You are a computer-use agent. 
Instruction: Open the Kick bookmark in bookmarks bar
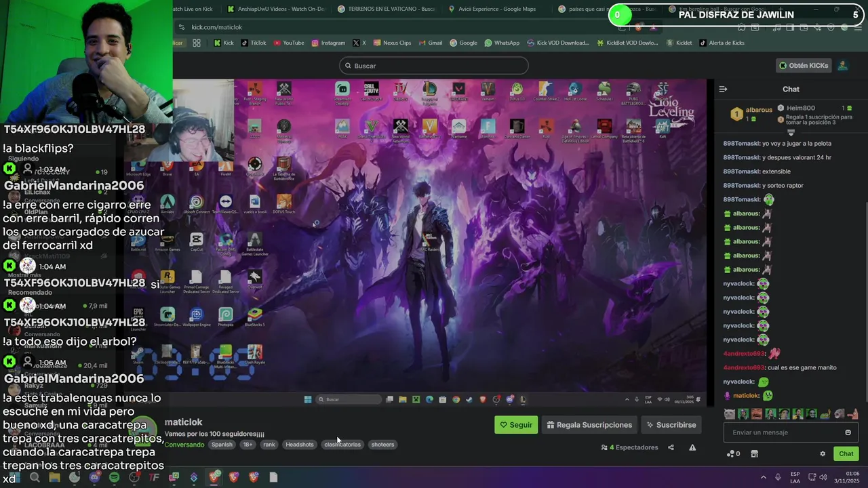point(224,43)
